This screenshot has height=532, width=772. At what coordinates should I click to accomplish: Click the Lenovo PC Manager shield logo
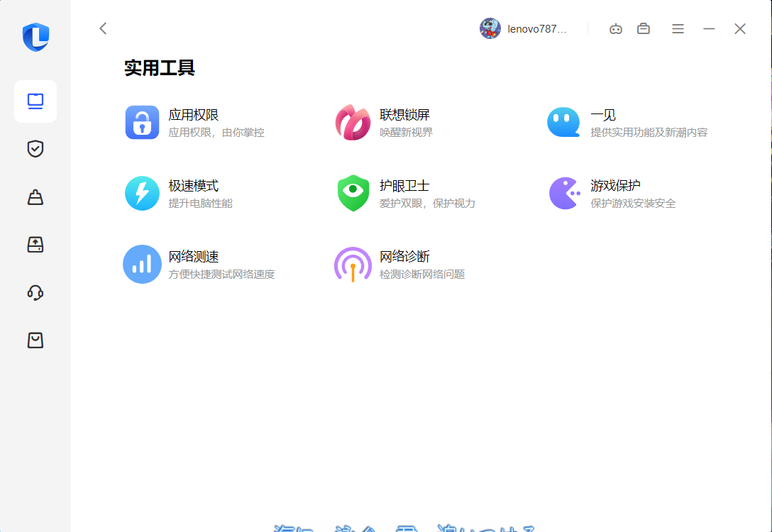pyautogui.click(x=35, y=36)
